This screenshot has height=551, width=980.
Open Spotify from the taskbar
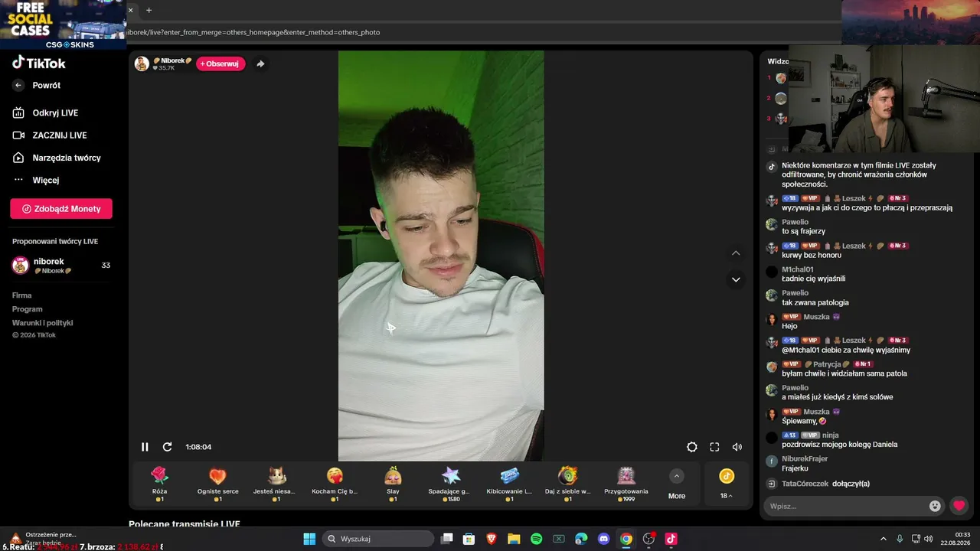point(537,539)
